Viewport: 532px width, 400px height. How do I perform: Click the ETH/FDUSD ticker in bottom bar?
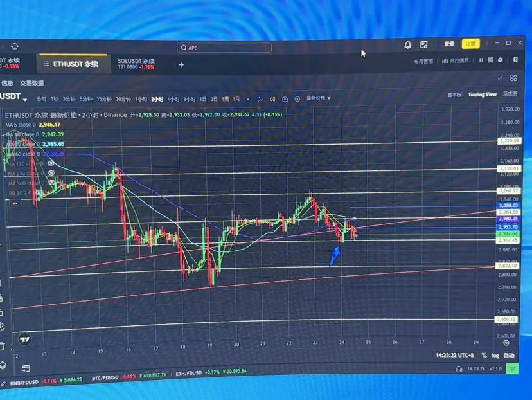[211, 372]
